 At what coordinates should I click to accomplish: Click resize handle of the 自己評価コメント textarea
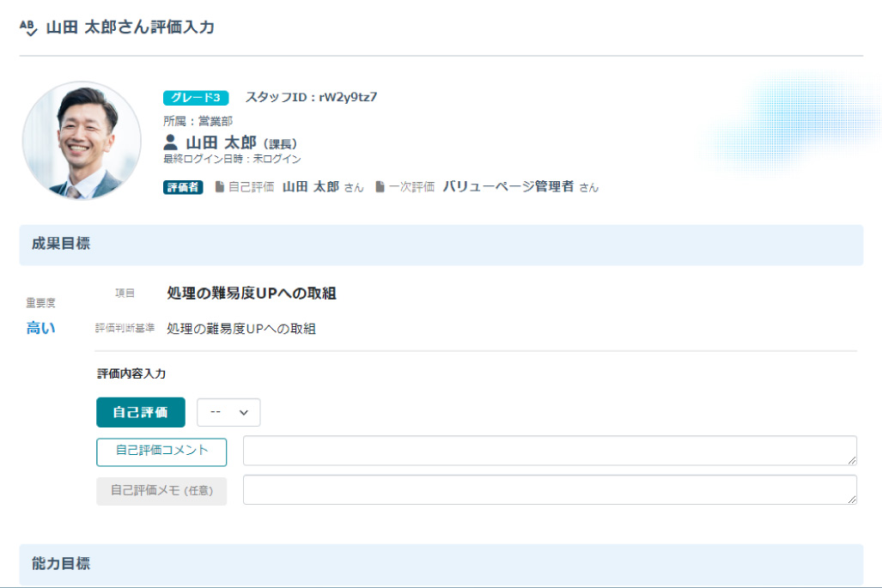point(852,460)
